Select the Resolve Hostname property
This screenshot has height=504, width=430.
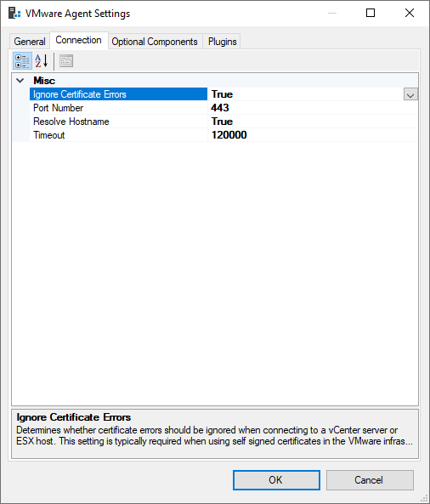(x=119, y=122)
